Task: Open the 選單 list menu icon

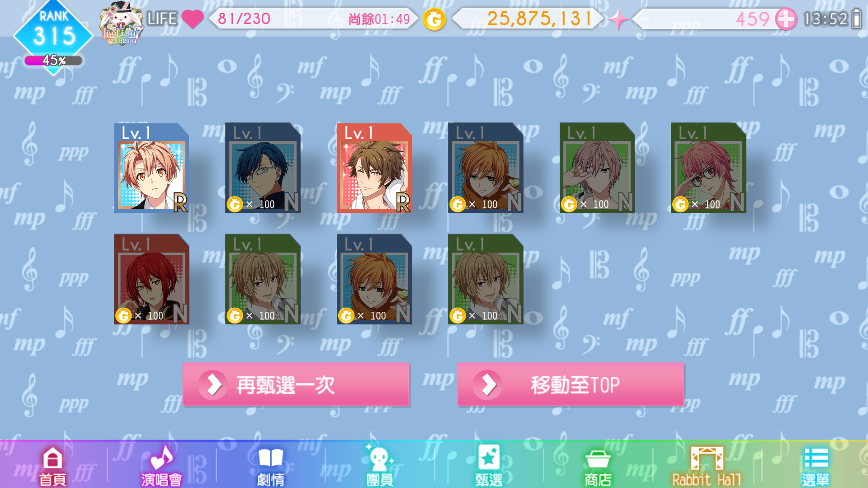Action: pos(816,466)
